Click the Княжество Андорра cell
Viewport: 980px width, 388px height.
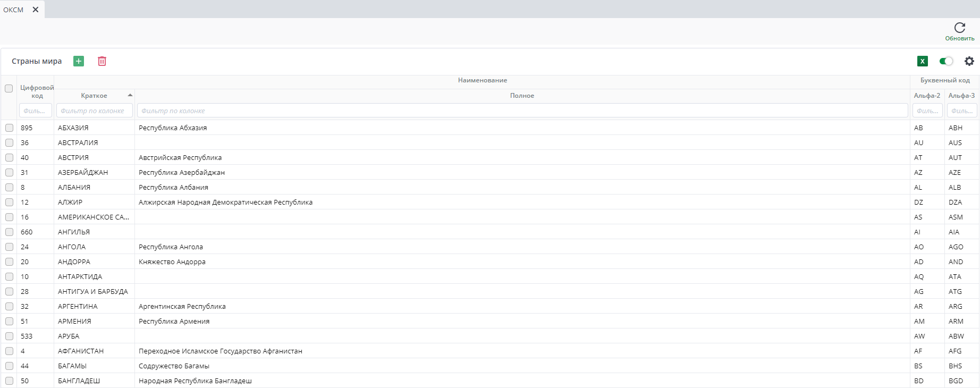tap(522, 262)
